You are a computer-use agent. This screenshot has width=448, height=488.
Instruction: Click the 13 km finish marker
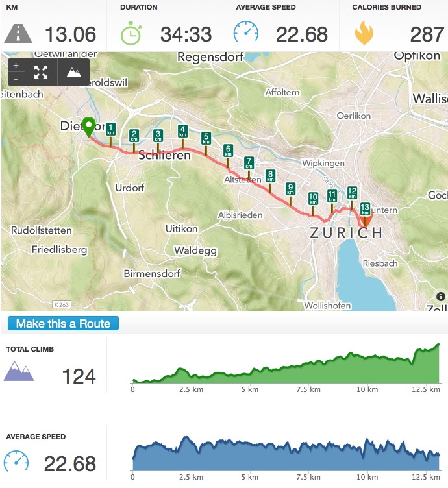pyautogui.click(x=365, y=209)
